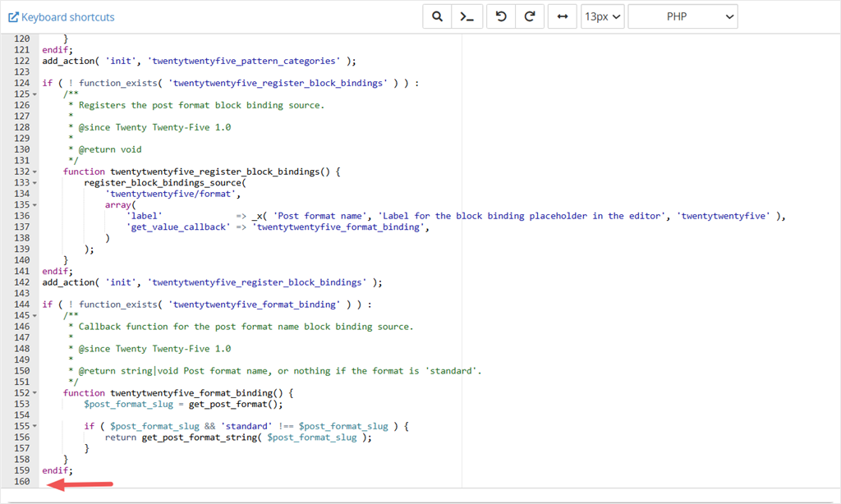Image resolution: width=841 pixels, height=504 pixels.
Task: Collapse the function fold at line 152
Action: point(34,393)
